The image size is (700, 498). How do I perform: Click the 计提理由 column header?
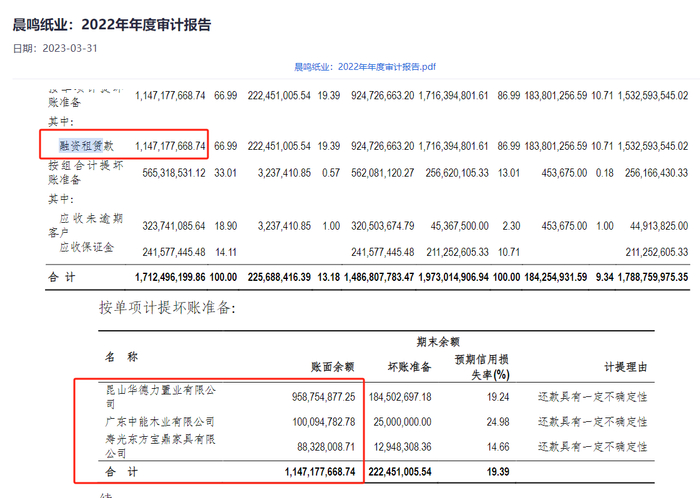coord(626,367)
